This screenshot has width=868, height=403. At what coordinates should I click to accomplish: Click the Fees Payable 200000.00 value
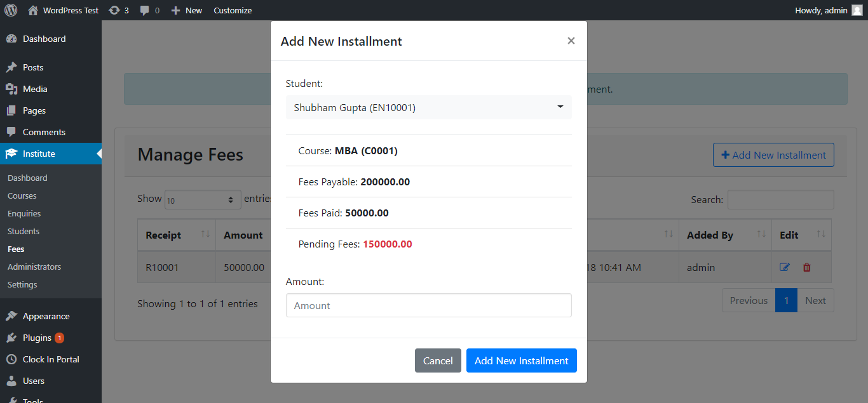coord(385,182)
